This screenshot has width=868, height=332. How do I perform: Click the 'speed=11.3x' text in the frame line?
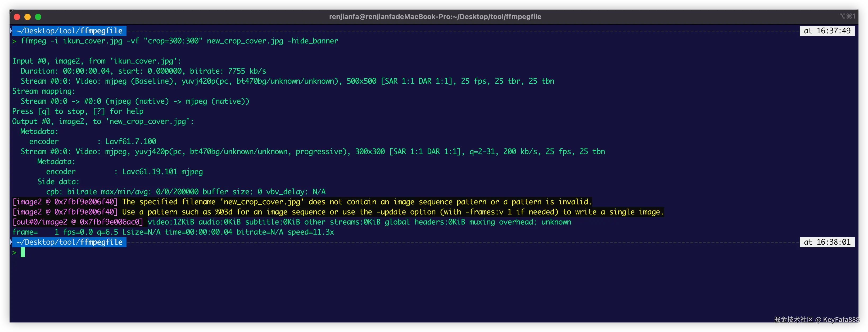point(310,232)
